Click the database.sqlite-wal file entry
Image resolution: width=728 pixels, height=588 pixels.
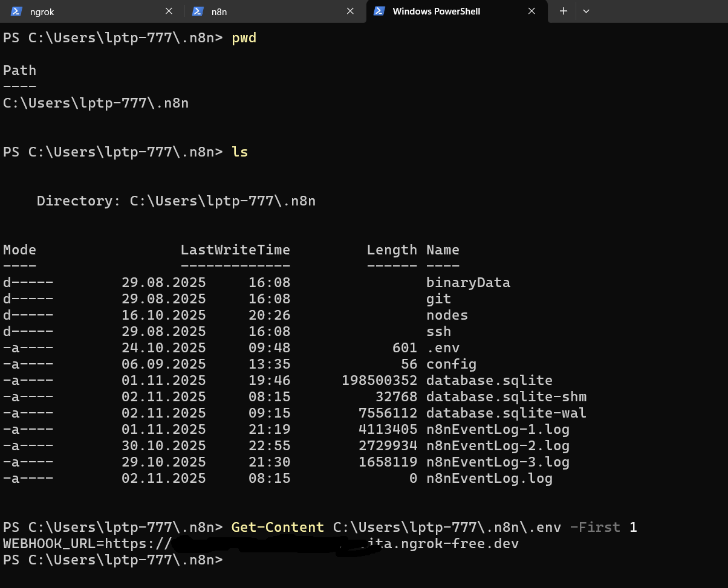tap(505, 413)
